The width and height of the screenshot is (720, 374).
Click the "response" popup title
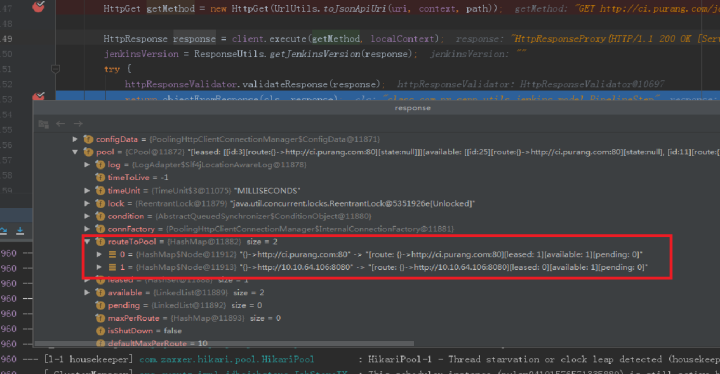point(412,108)
